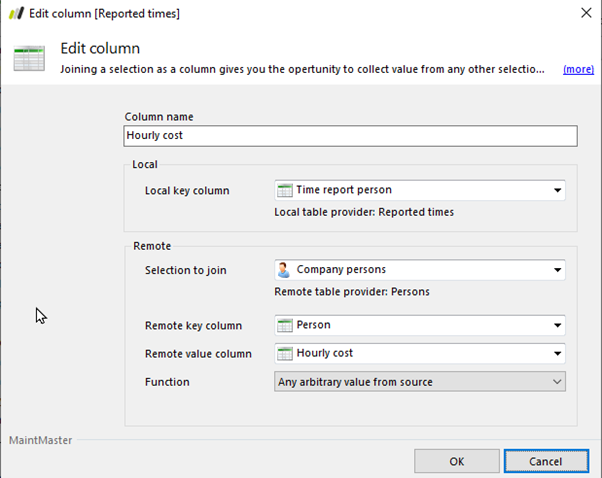Select the Time report person combo box
Viewport: 602px width, 478px height.
(420, 190)
